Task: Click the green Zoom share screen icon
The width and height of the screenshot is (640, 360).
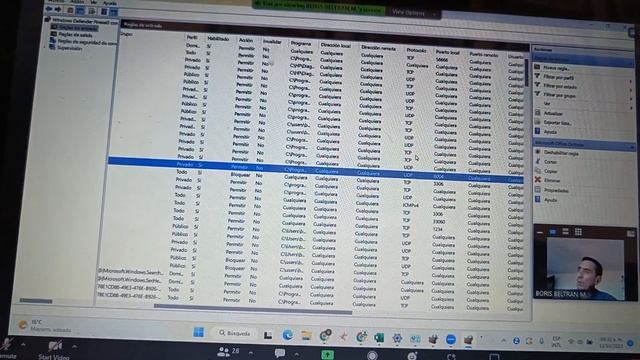Action: (x=327, y=355)
